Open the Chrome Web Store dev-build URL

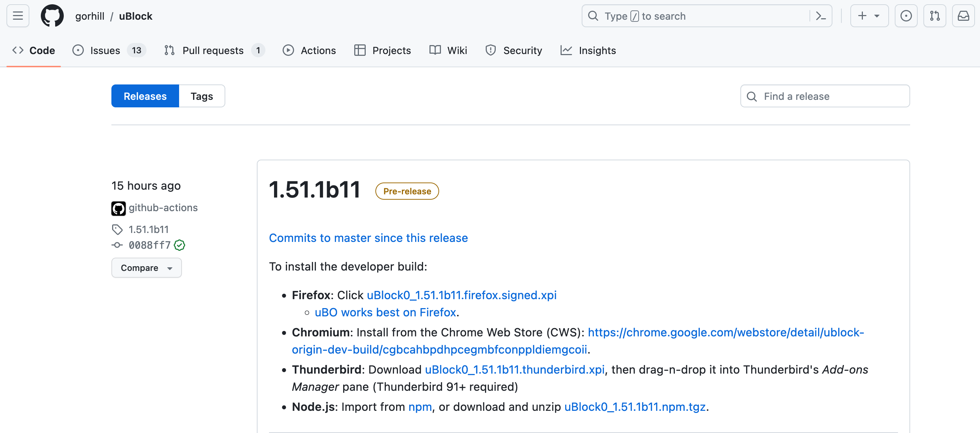tap(578, 341)
